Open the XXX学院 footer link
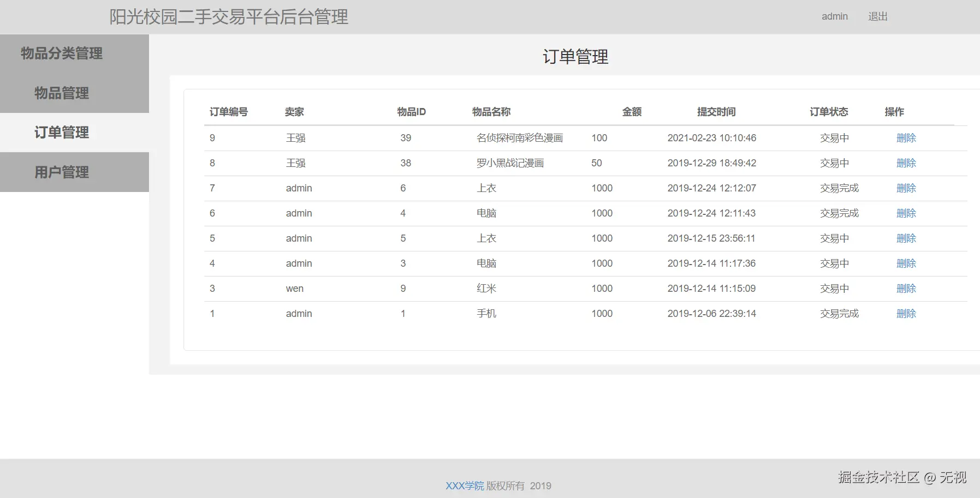This screenshot has width=980, height=498. 465,486
